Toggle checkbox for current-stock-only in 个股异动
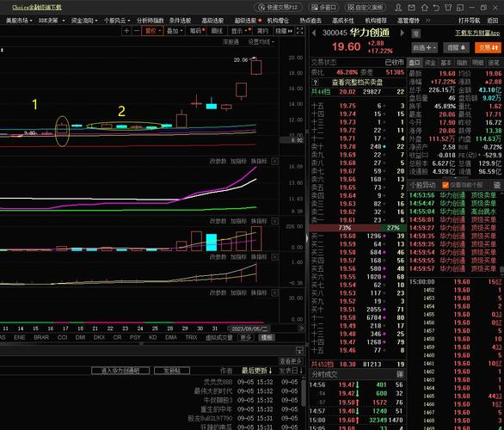This screenshot has height=430, width=504. pos(446,185)
